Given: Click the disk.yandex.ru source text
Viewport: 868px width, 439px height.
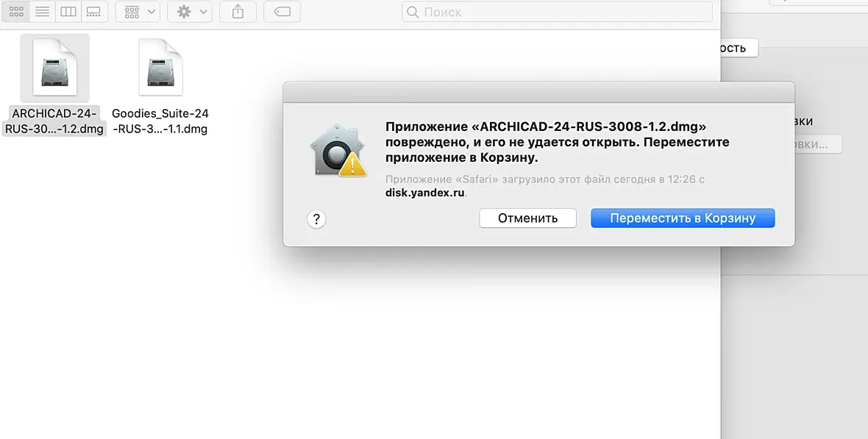Looking at the screenshot, I should [425, 193].
